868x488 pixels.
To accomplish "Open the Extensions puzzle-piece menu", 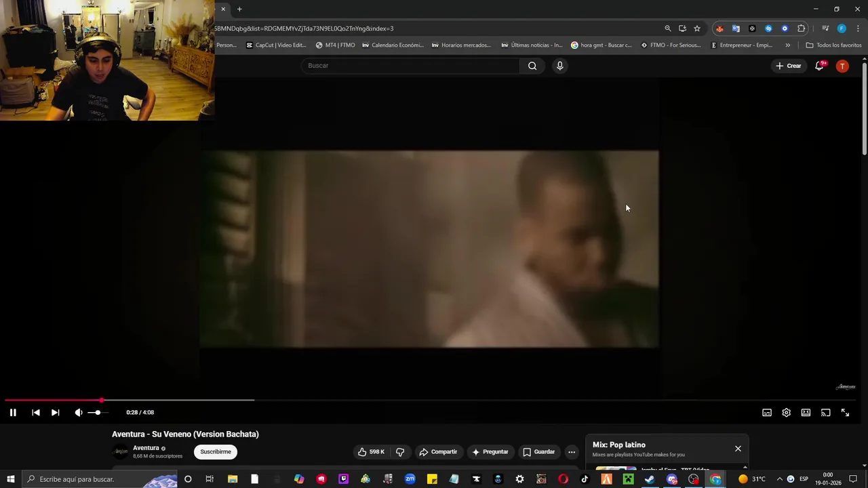I will click(x=801, y=28).
